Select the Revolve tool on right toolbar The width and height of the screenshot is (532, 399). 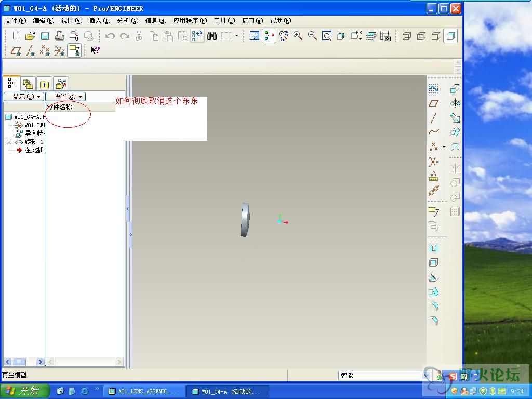pos(455,103)
